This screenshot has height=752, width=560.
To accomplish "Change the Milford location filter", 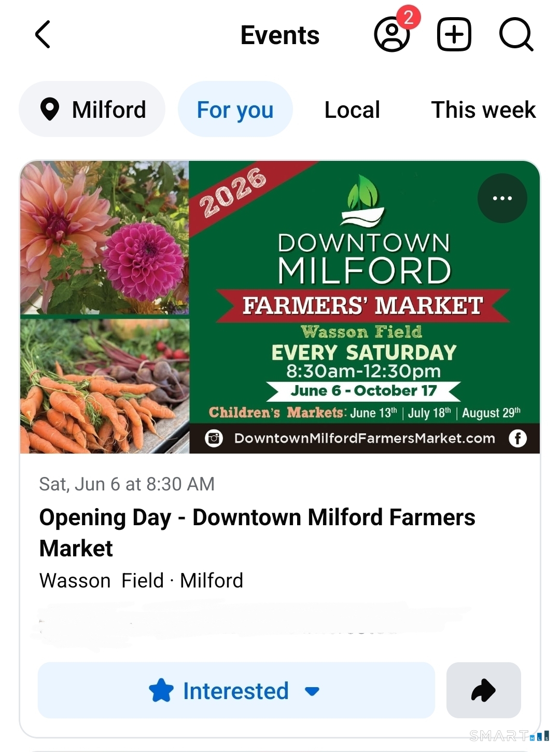I will pyautogui.click(x=92, y=110).
